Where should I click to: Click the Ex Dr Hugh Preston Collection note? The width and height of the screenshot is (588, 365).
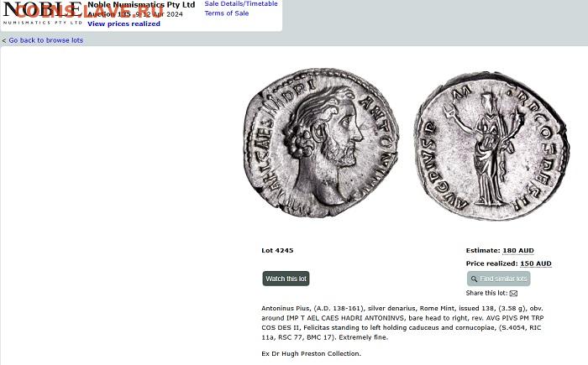[x=312, y=353]
